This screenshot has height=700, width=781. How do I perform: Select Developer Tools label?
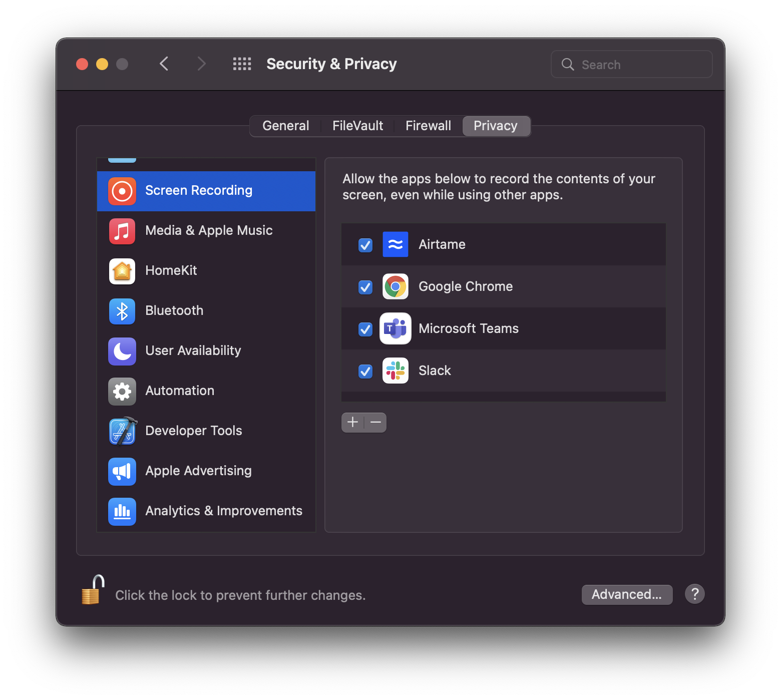(194, 431)
